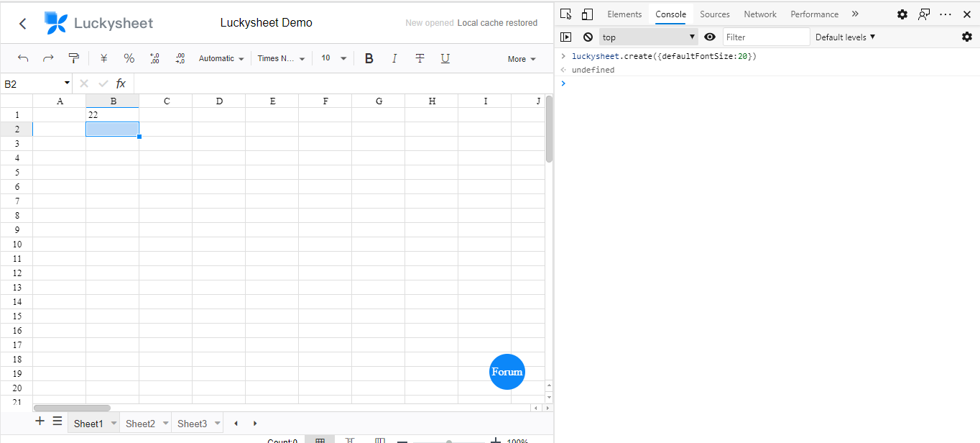Image resolution: width=980 pixels, height=443 pixels.
Task: Open the DevTools Elements tab
Action: [x=624, y=14]
